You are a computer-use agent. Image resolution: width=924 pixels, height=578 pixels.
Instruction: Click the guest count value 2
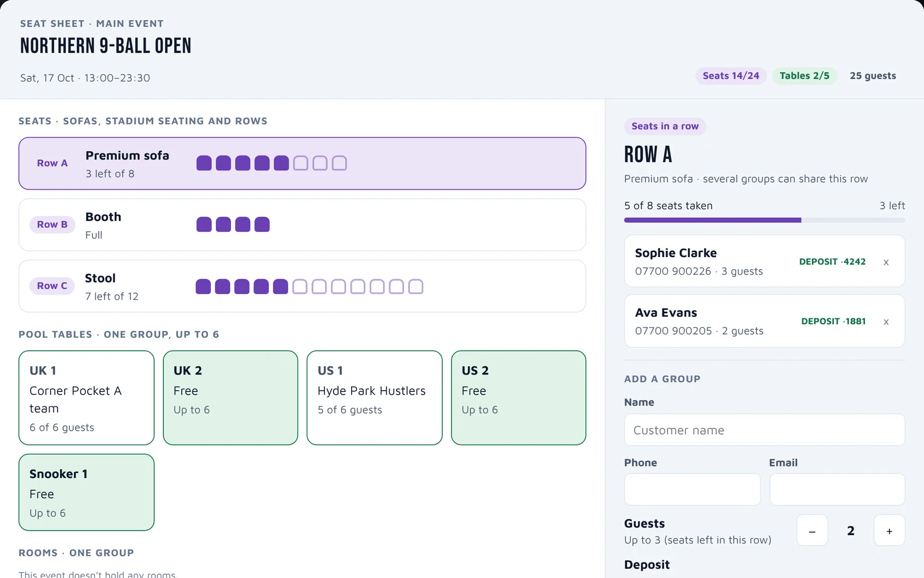pyautogui.click(x=851, y=531)
